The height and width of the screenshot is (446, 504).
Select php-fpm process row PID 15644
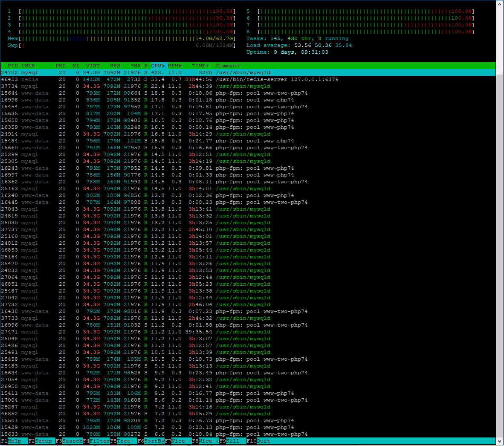click(248, 93)
